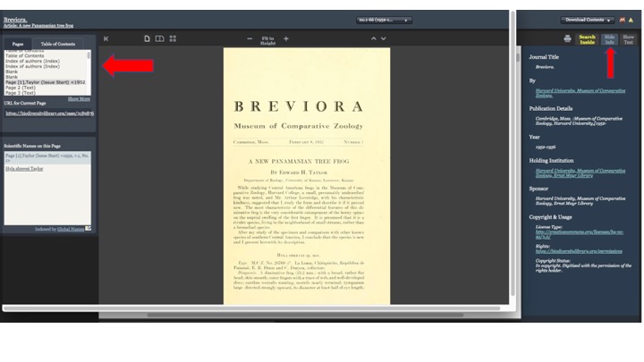The height and width of the screenshot is (362, 644).
Task: Select Table of Contents page entry
Action: [x=25, y=55]
